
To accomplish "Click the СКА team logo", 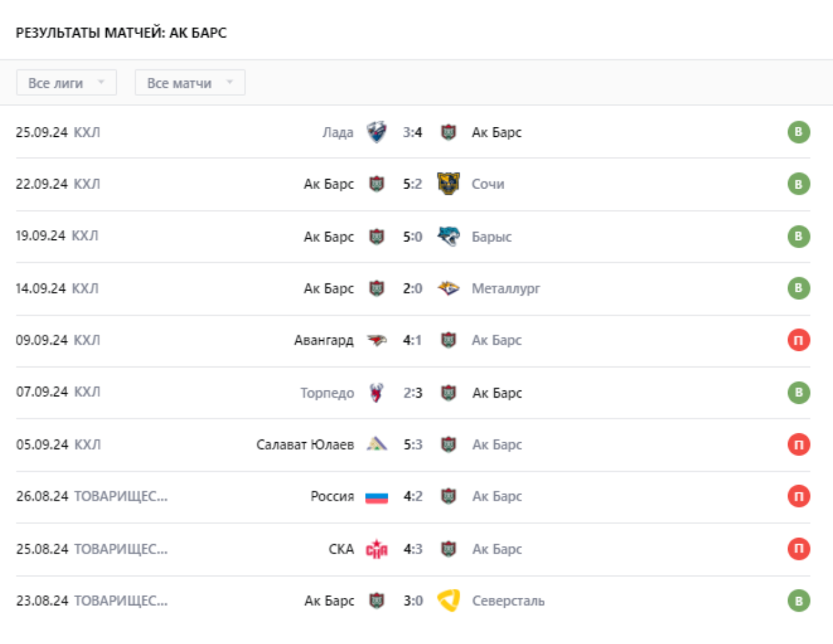I will click(376, 549).
